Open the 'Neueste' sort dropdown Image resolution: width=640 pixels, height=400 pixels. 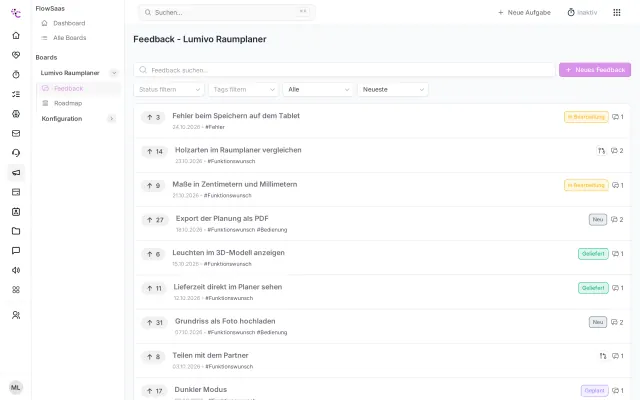click(393, 90)
